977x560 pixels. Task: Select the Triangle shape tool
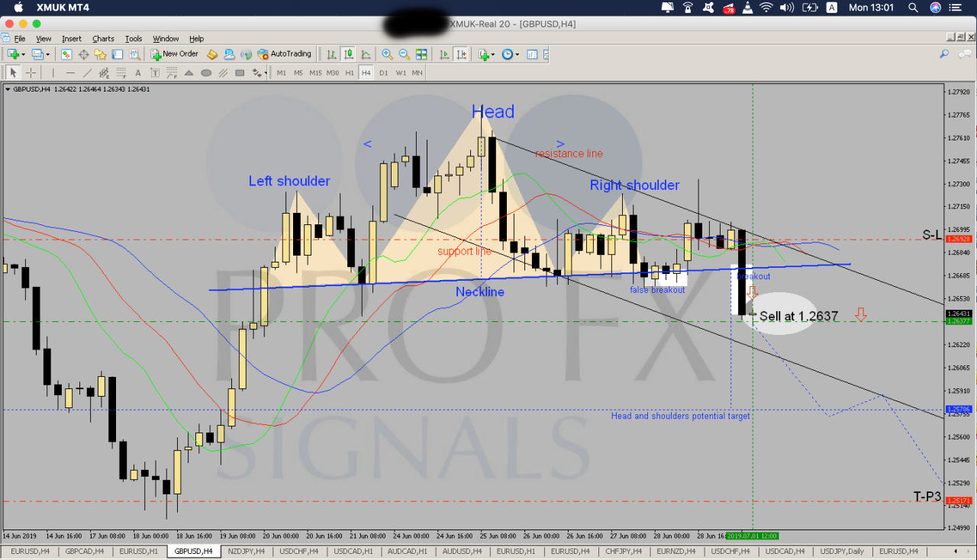pyautogui.click(x=189, y=72)
